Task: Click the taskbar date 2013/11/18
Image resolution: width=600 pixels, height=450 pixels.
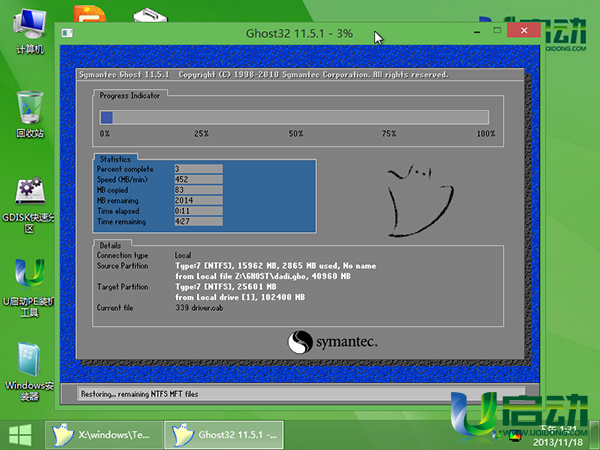Action: pyautogui.click(x=558, y=442)
